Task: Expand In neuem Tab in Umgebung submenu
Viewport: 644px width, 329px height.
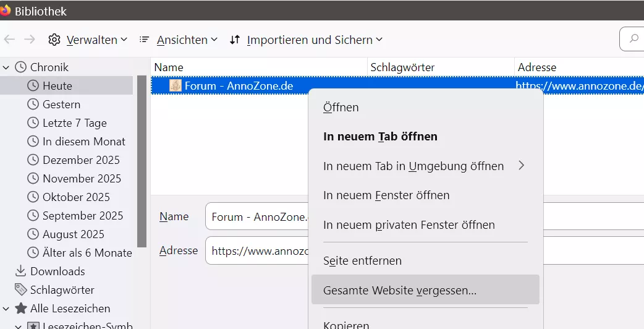Action: (520, 166)
